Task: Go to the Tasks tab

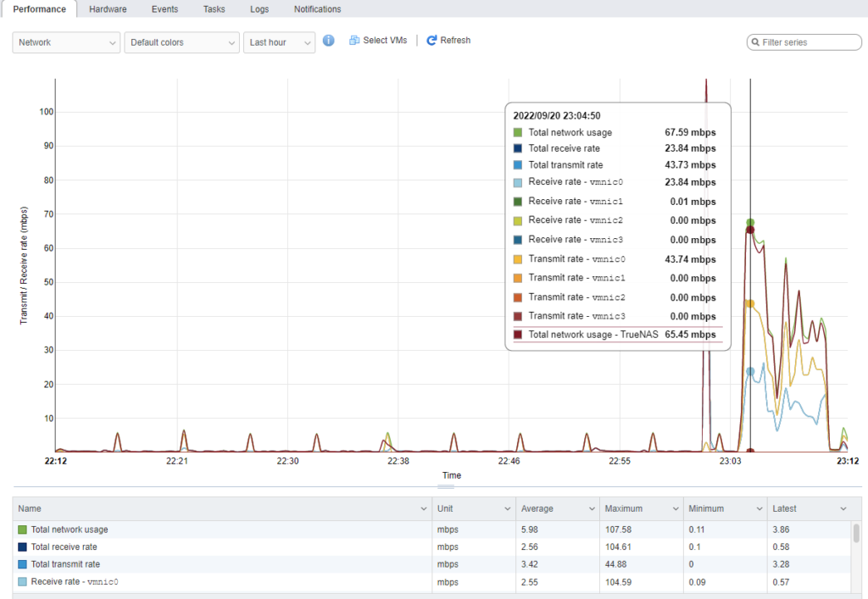Action: coord(214,8)
